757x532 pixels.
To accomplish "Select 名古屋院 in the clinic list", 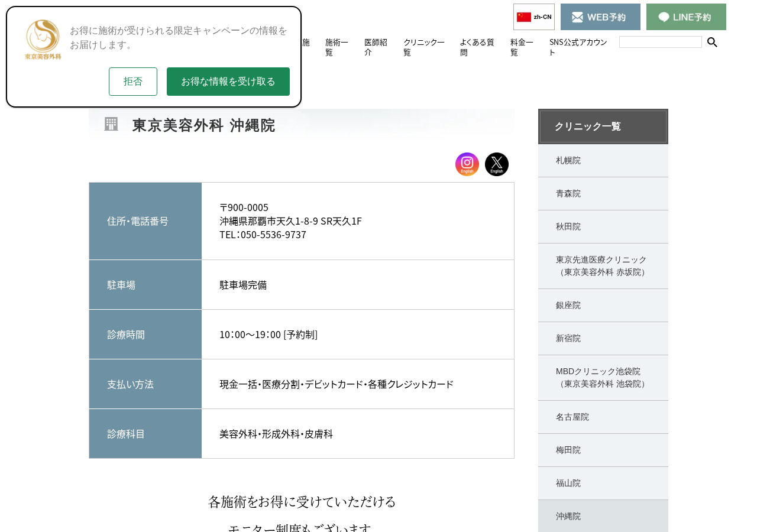I will [603, 417].
